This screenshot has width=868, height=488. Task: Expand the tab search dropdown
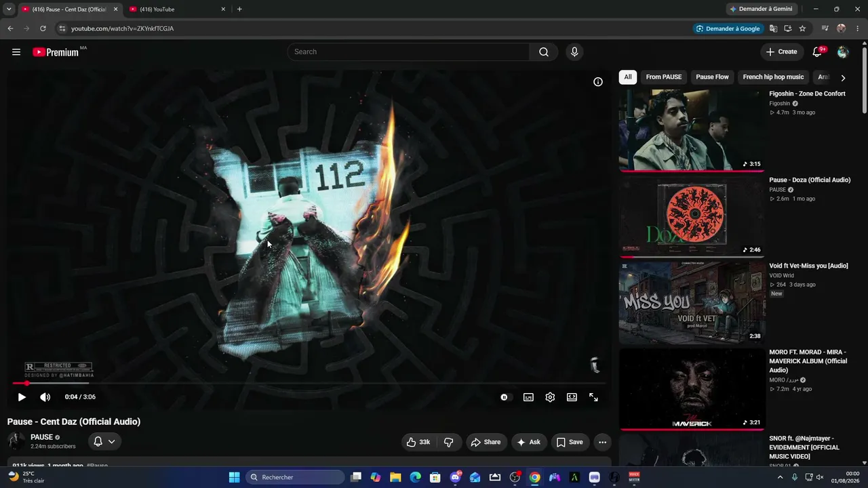click(9, 9)
